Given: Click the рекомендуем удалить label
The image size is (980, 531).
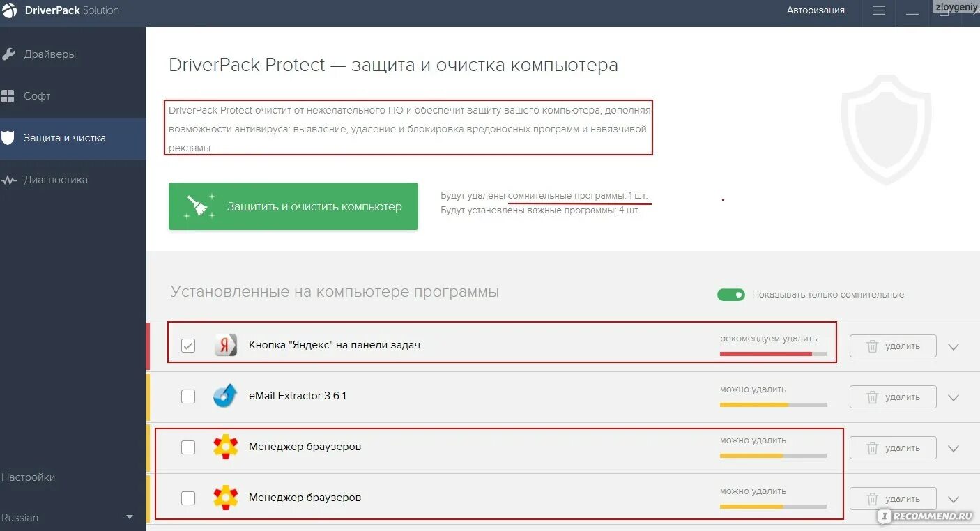Looking at the screenshot, I should [768, 339].
